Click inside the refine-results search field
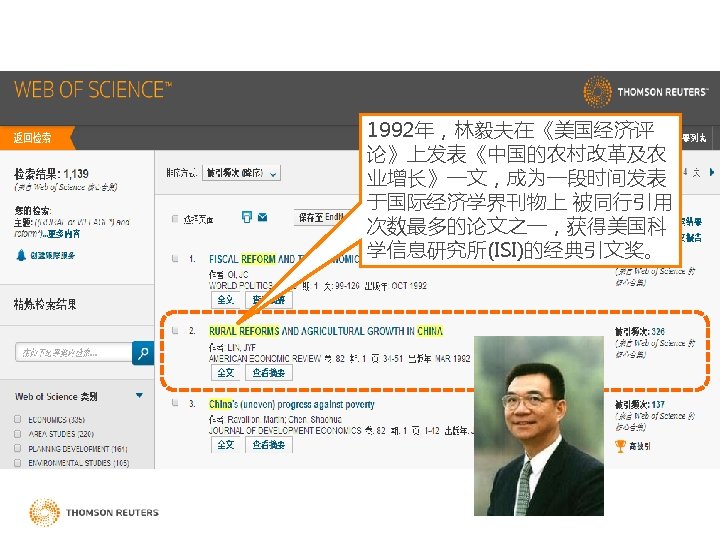720x540 pixels. [73, 353]
